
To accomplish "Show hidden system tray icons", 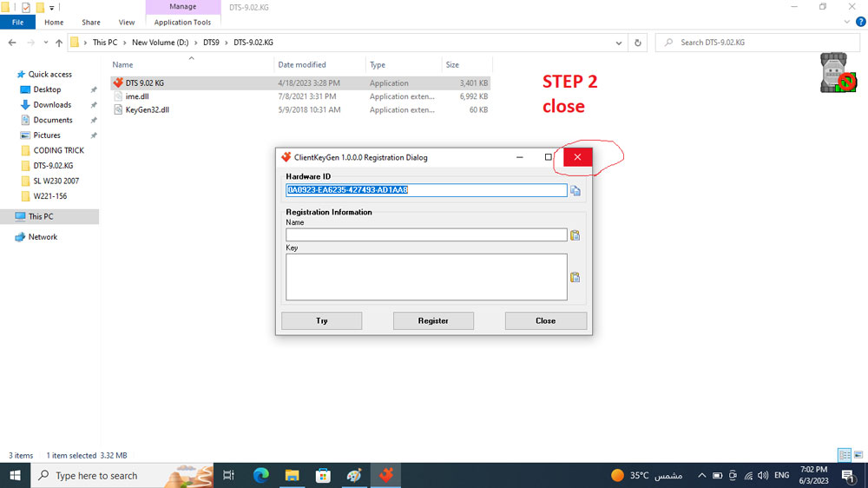I will (x=701, y=475).
